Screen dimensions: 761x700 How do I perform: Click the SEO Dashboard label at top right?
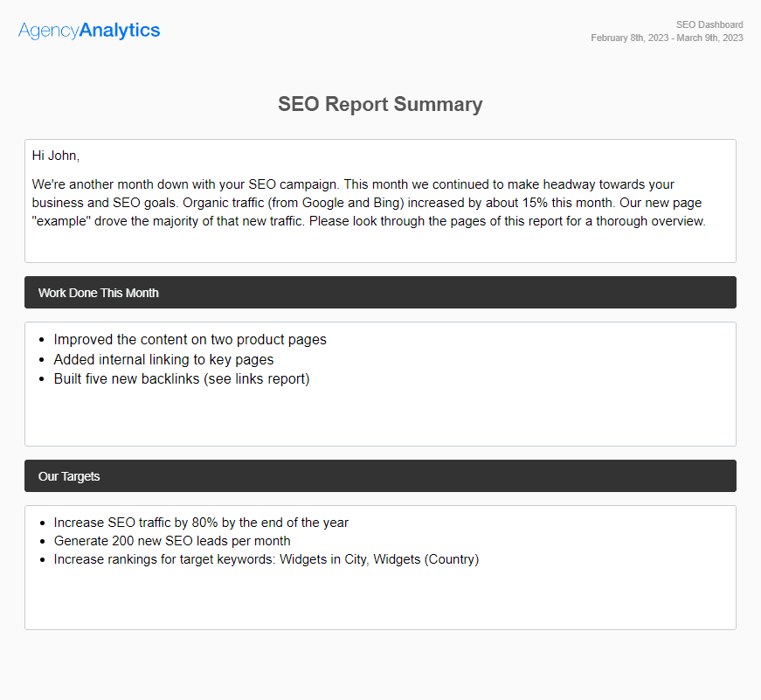(709, 24)
